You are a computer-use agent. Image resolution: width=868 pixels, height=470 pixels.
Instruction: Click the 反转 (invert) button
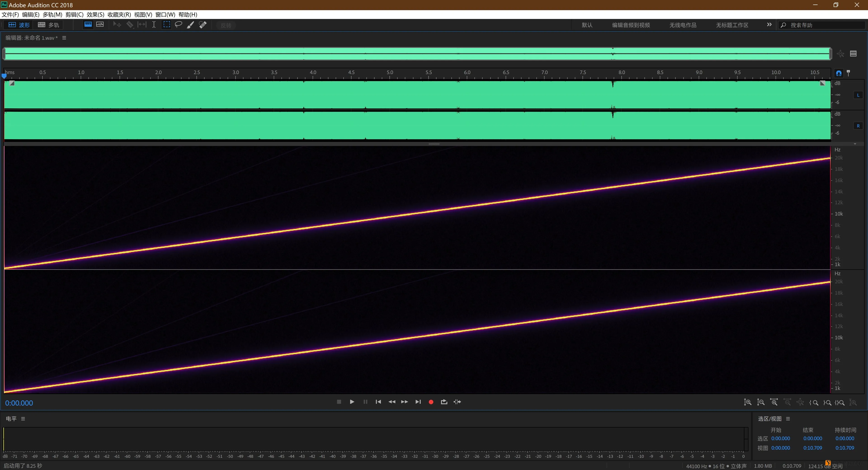[226, 25]
